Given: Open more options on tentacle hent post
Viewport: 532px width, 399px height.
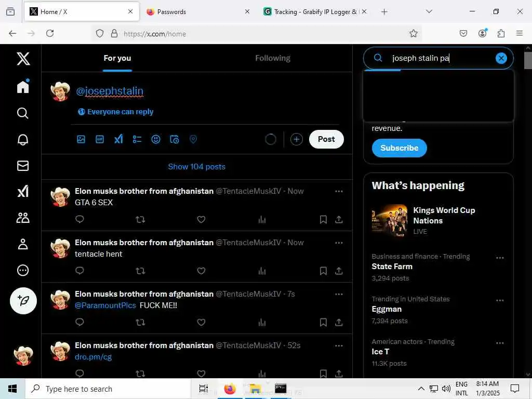Looking at the screenshot, I should point(339,243).
